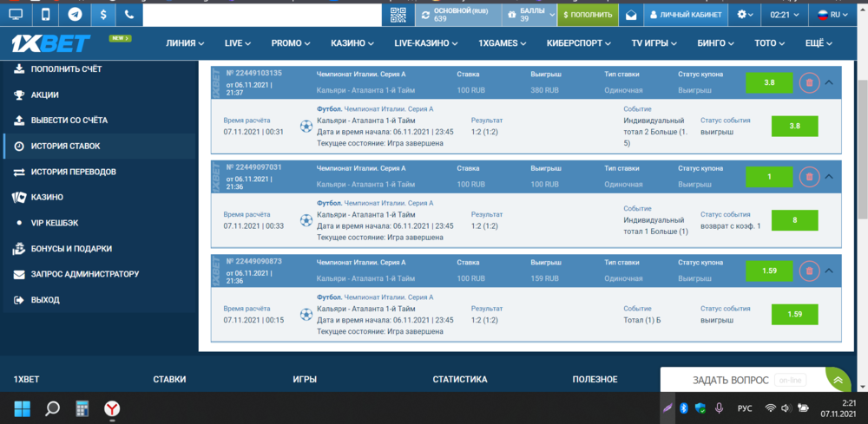Open the LIVE menu

tap(238, 43)
